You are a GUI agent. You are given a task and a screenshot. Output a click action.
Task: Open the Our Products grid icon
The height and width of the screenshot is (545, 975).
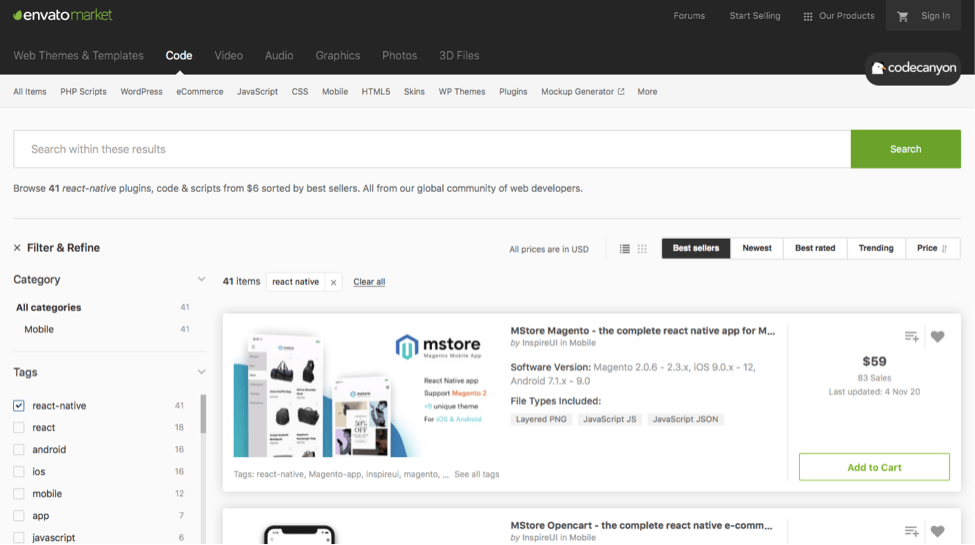tap(808, 16)
